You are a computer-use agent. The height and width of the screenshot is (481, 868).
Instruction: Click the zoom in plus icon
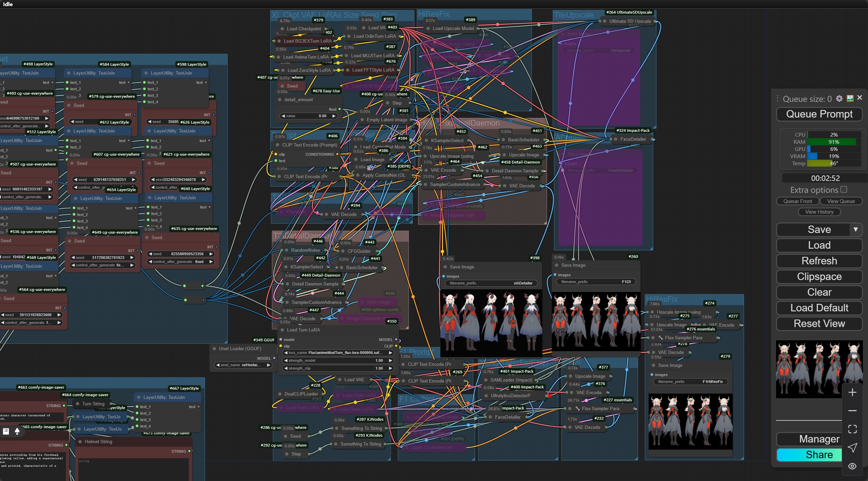(x=852, y=392)
